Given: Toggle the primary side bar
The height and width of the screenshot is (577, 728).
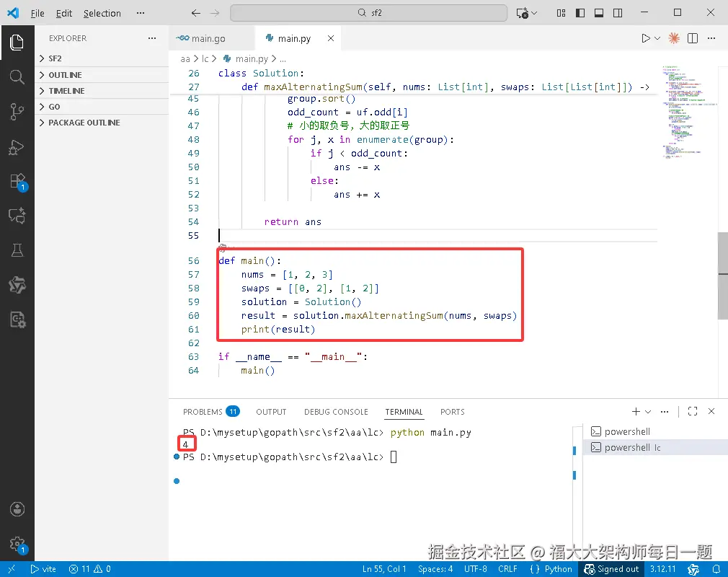Looking at the screenshot, I should coord(580,13).
